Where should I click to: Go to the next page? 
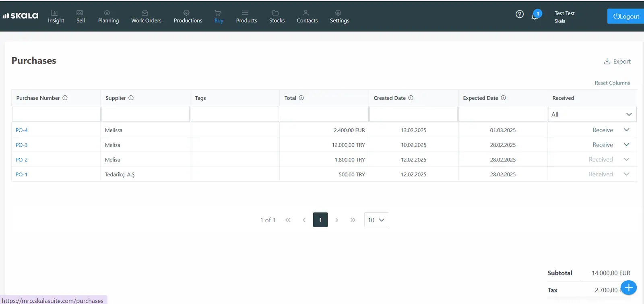tap(337, 220)
